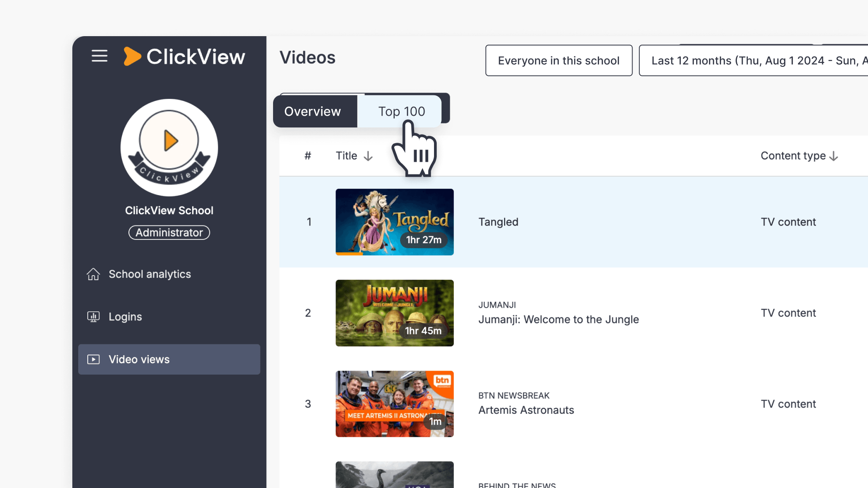Click the BEHIND THE NEWS series label

[x=517, y=485]
